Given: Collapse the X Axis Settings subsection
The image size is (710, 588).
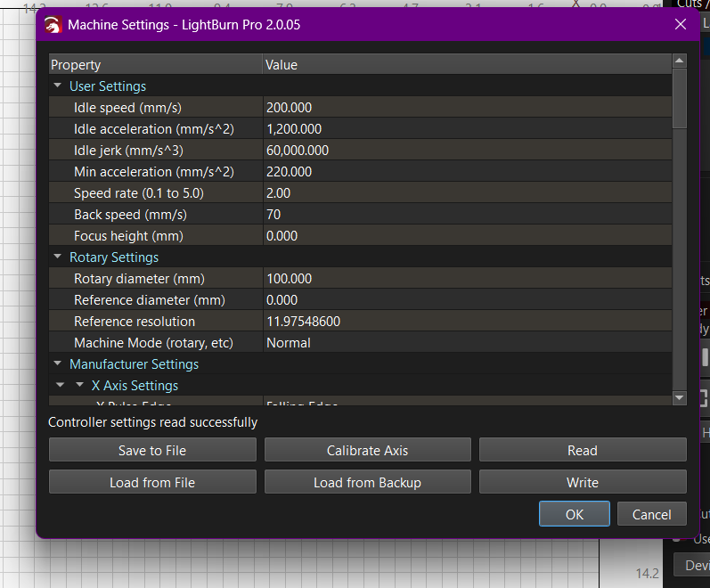Looking at the screenshot, I should point(79,386).
